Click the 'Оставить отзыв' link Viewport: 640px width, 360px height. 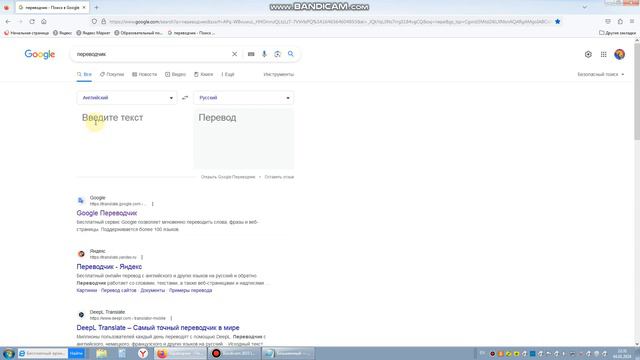click(x=279, y=177)
